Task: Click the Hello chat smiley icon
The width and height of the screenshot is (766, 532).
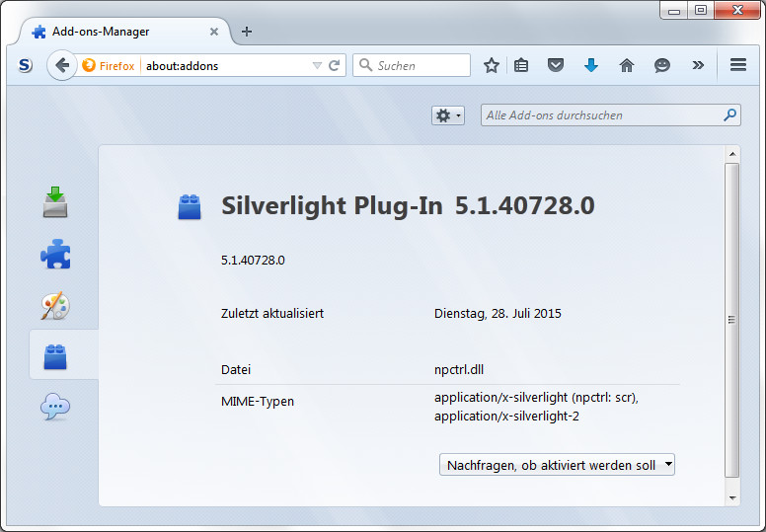Action: [662, 65]
